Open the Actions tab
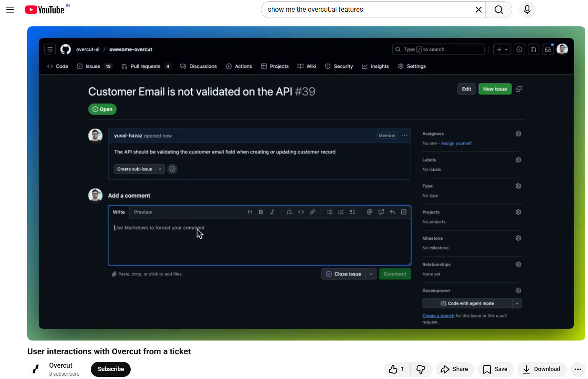 (239, 67)
